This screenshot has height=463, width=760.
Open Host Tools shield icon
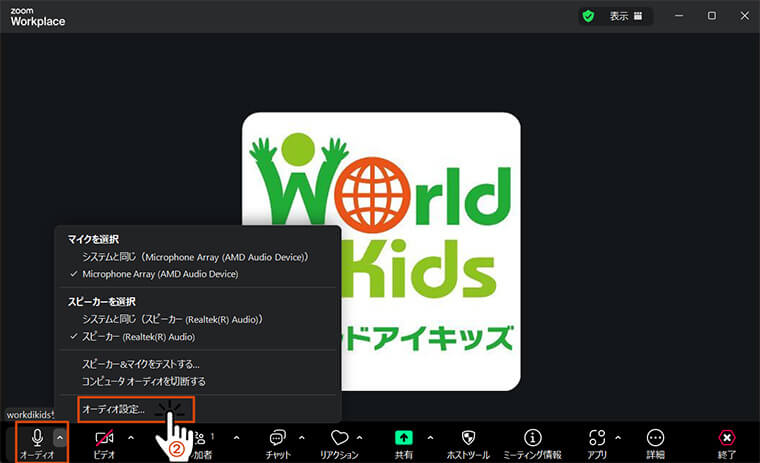(x=467, y=438)
